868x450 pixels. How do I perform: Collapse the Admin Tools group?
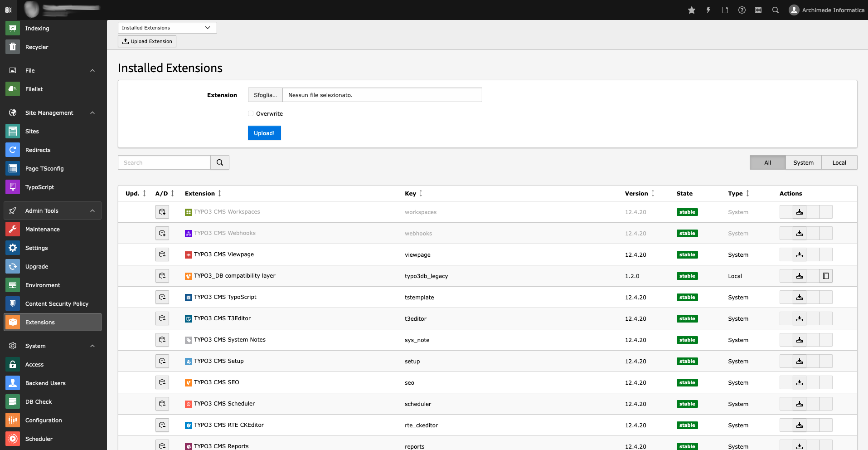point(53,210)
